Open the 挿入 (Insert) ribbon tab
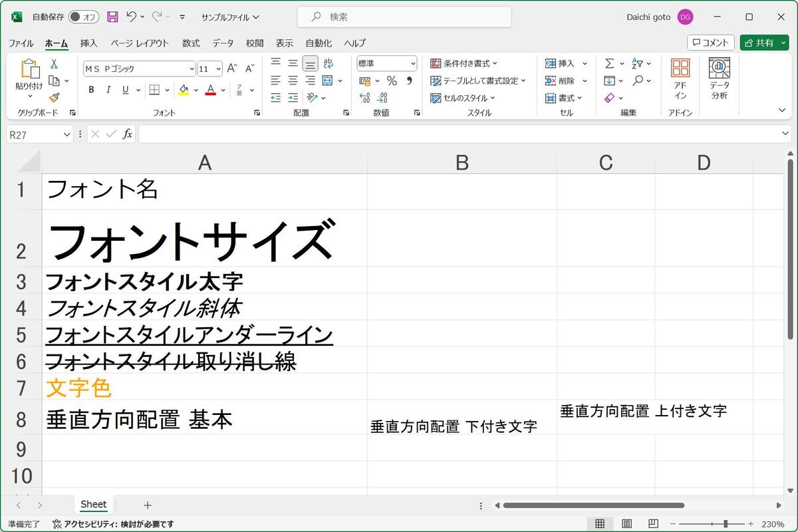The image size is (798, 532). [89, 43]
